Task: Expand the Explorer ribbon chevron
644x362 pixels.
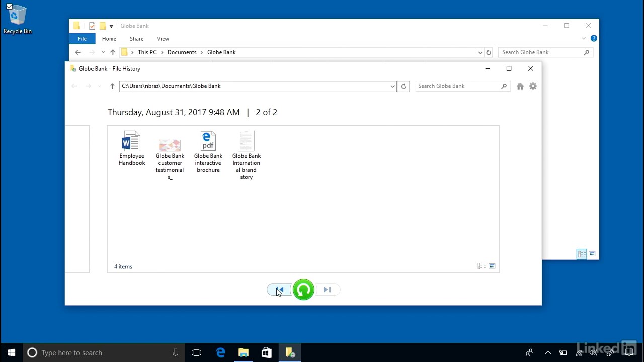Action: pos(584,38)
